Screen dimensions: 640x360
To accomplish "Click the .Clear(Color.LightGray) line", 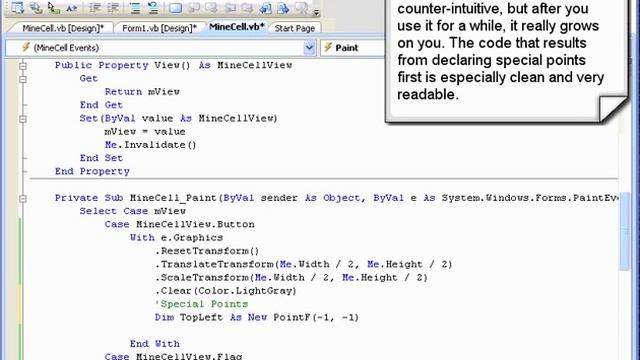I will coord(226,291).
